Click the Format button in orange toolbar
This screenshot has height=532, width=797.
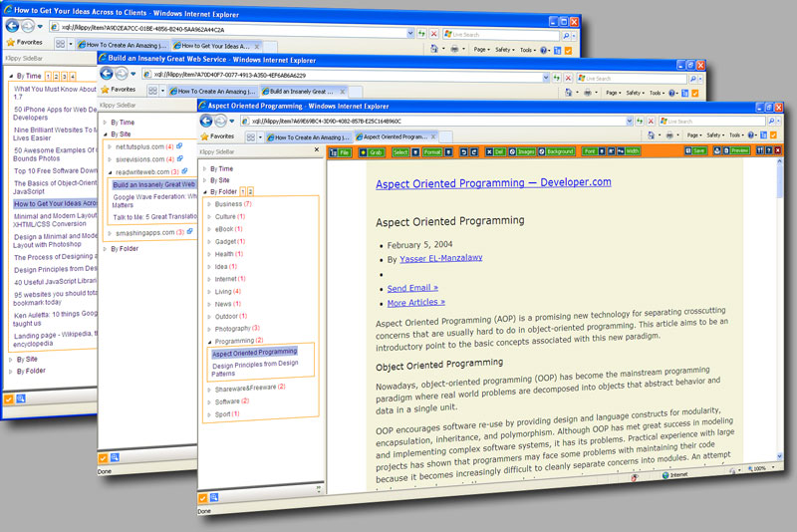point(432,151)
